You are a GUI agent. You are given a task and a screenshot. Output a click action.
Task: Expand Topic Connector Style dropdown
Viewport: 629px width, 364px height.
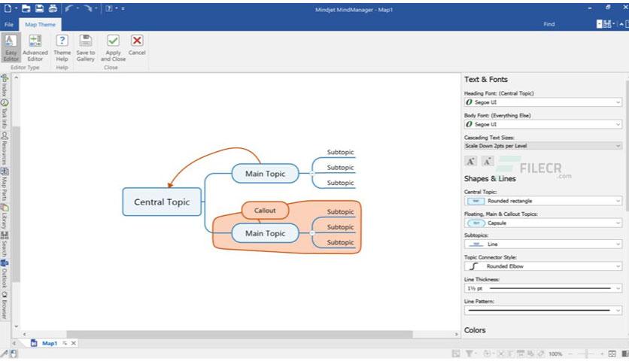542,266
